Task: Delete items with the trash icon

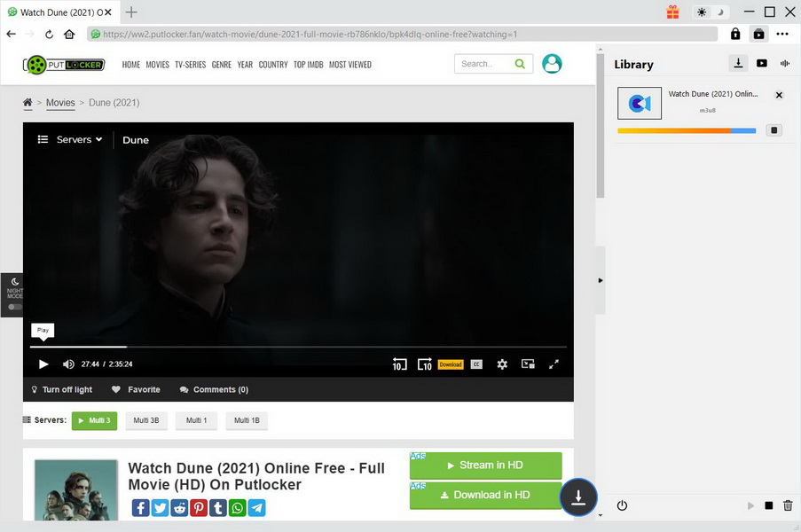Action: pos(788,505)
